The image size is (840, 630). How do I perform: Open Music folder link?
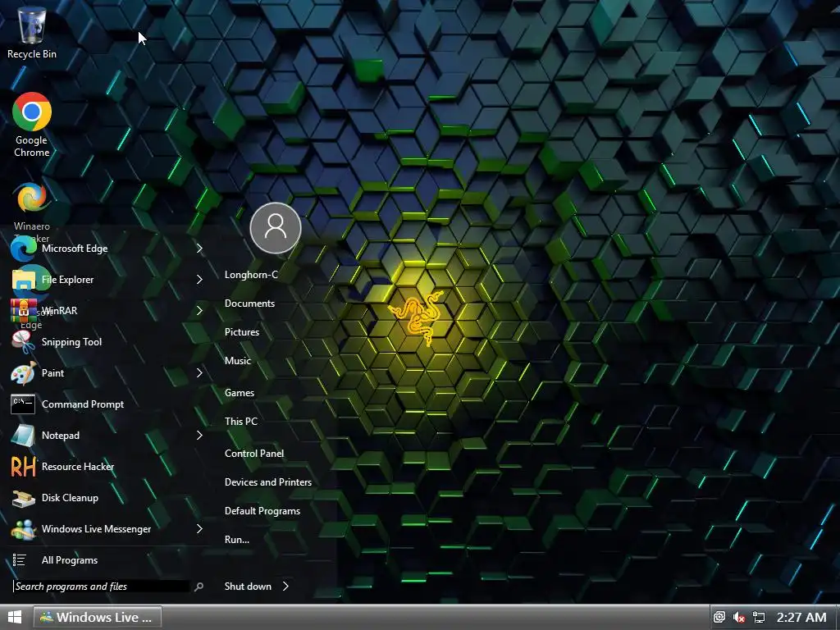tap(238, 361)
